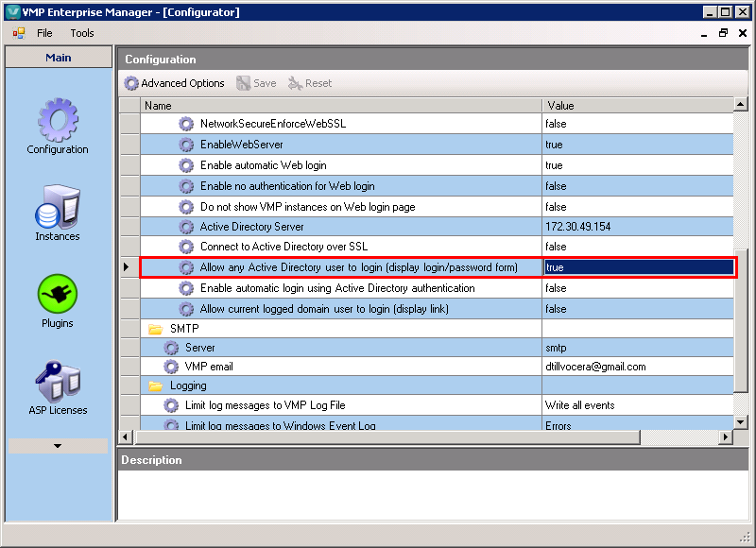Restore the inner Configurator child window
Screen dimensions: 756x548
723,33
